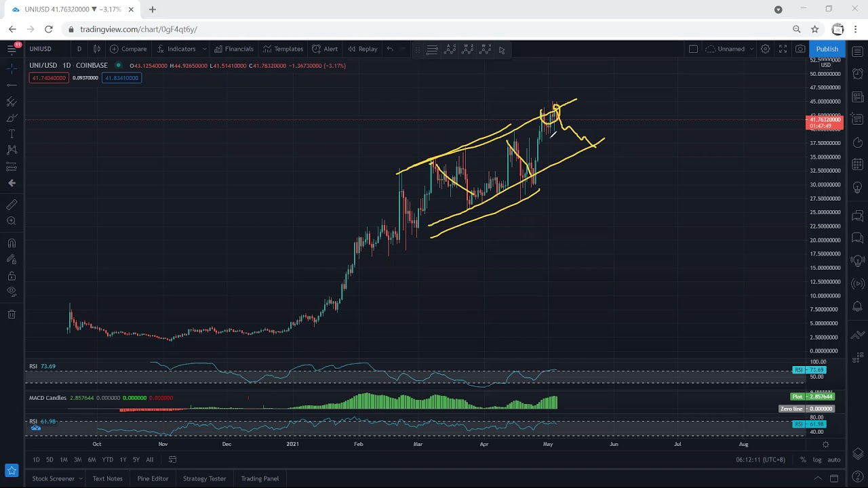Select the All date range

[x=150, y=460]
